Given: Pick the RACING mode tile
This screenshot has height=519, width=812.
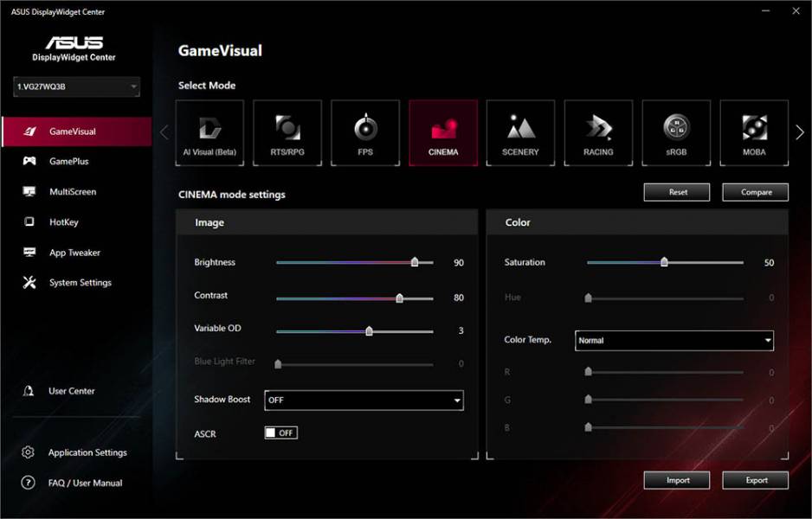Looking at the screenshot, I should click(x=598, y=133).
